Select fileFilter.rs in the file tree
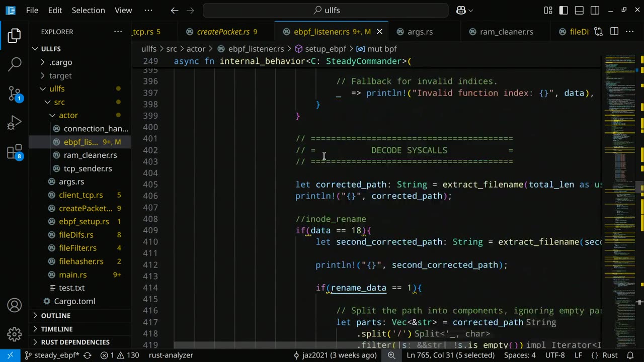644x362 pixels. pos(80,248)
